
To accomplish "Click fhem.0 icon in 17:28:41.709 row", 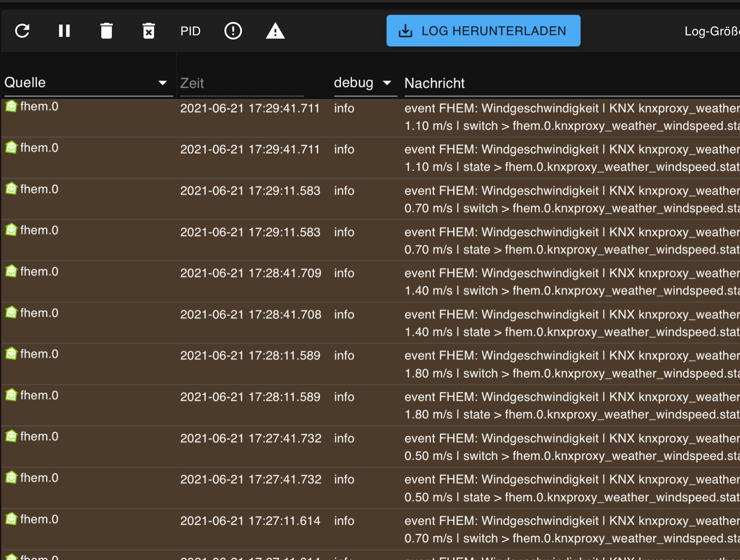I will point(11,271).
